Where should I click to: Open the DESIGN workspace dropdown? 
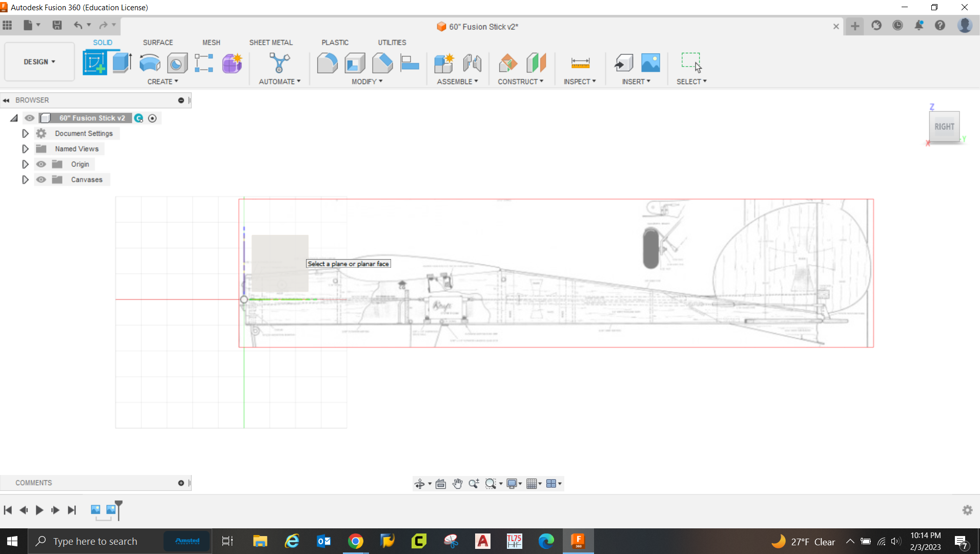click(39, 62)
